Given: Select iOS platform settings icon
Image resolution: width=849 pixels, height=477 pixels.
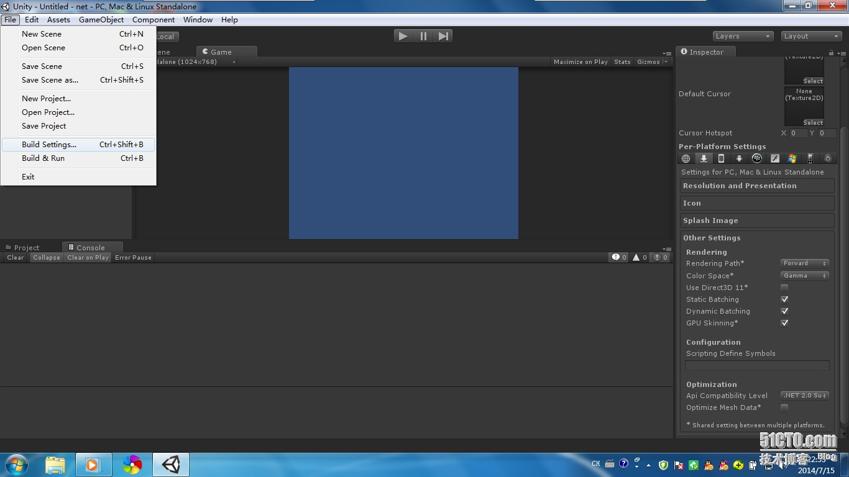Looking at the screenshot, I should click(x=721, y=159).
